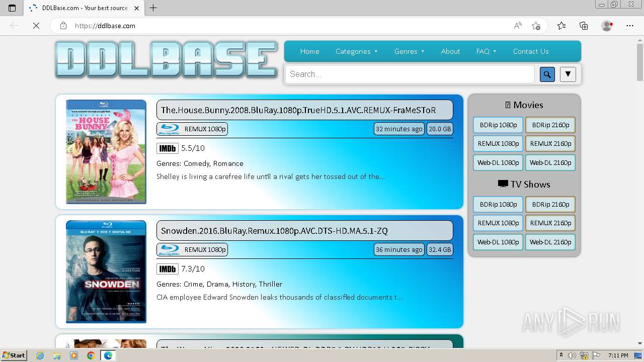Select Movies BDRip 2160p filter

coord(550,125)
